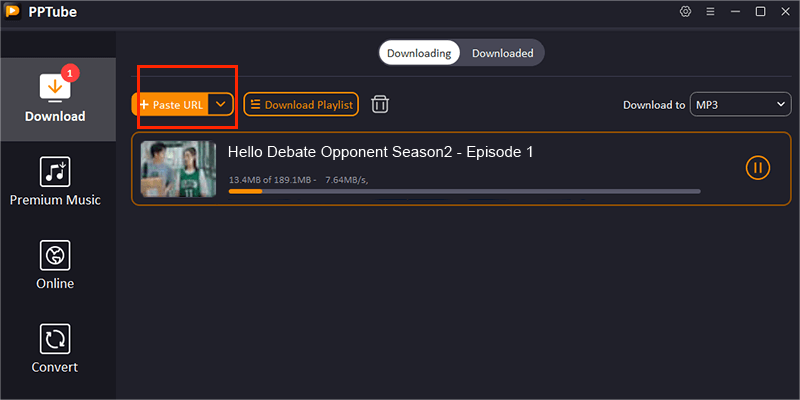Click the red download count badge
This screenshot has height=400, width=800.
(70, 72)
